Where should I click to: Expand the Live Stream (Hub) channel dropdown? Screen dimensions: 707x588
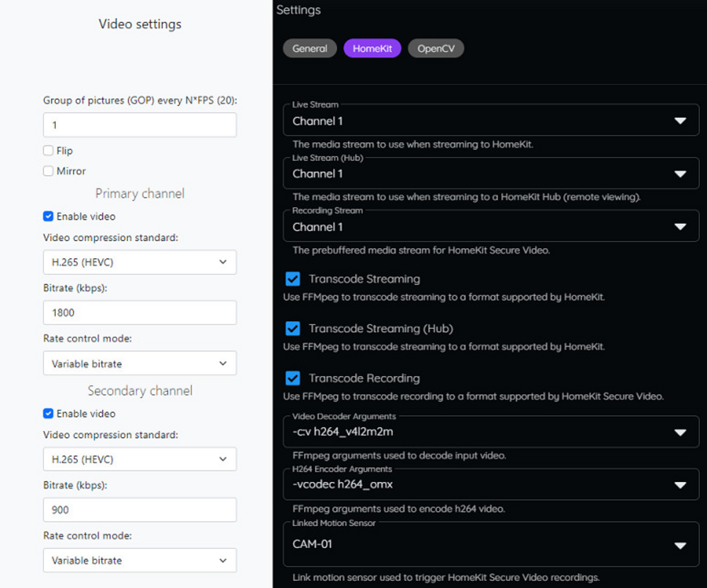tap(491, 173)
